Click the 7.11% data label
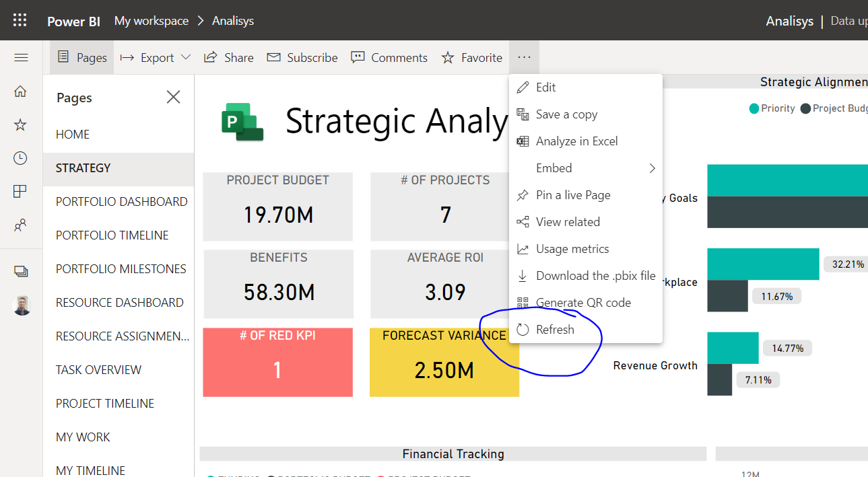Image resolution: width=868 pixels, height=477 pixels. 758,379
